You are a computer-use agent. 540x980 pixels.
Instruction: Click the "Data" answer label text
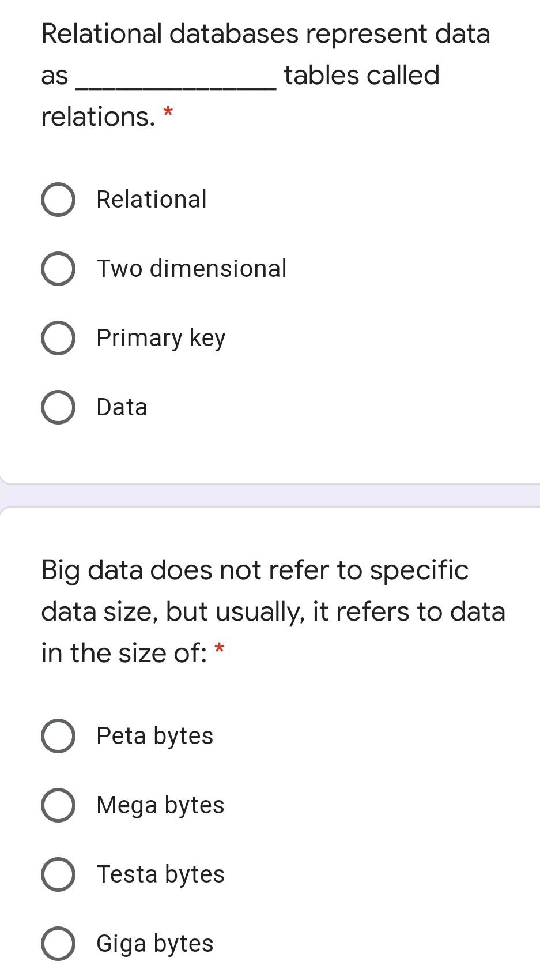point(122,407)
